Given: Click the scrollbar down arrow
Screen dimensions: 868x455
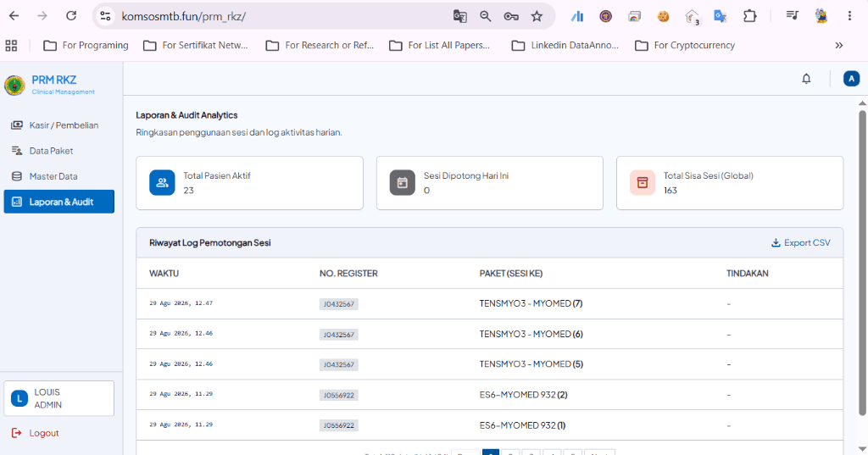Looking at the screenshot, I should point(862,449).
